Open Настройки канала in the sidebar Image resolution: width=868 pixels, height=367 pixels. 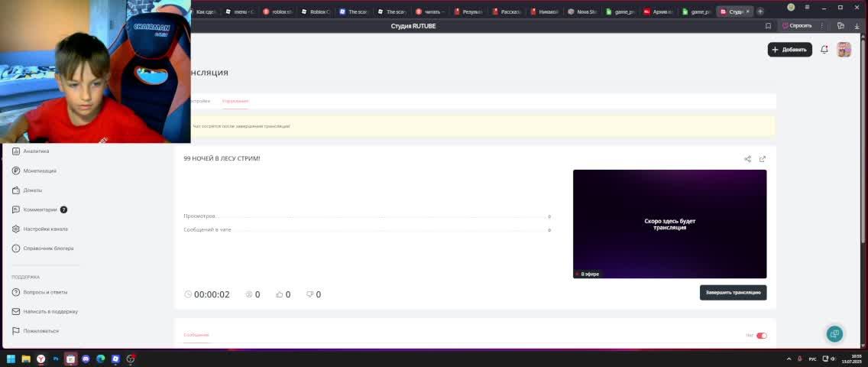coord(45,229)
